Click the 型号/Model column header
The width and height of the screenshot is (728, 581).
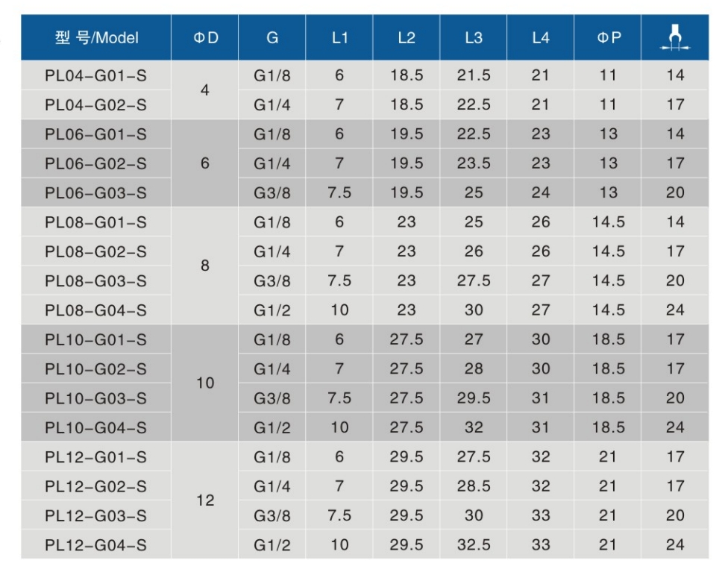[x=96, y=38]
